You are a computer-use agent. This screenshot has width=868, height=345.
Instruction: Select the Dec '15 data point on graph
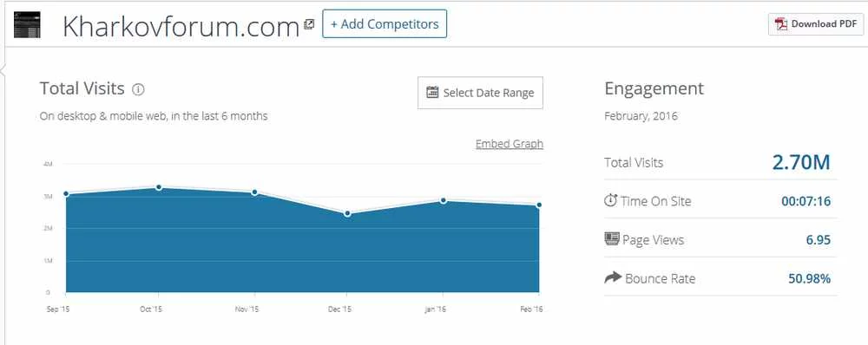tap(348, 213)
